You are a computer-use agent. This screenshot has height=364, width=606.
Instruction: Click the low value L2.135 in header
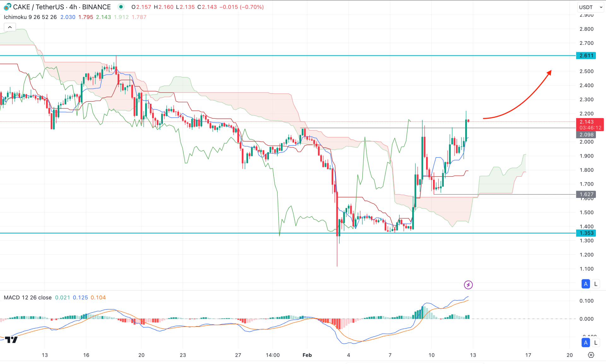point(185,7)
